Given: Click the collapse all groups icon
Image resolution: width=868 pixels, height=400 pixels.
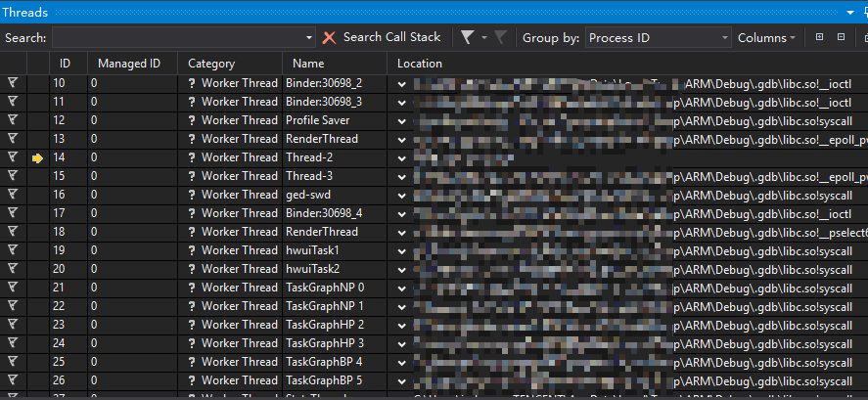Looking at the screenshot, I should [x=841, y=37].
